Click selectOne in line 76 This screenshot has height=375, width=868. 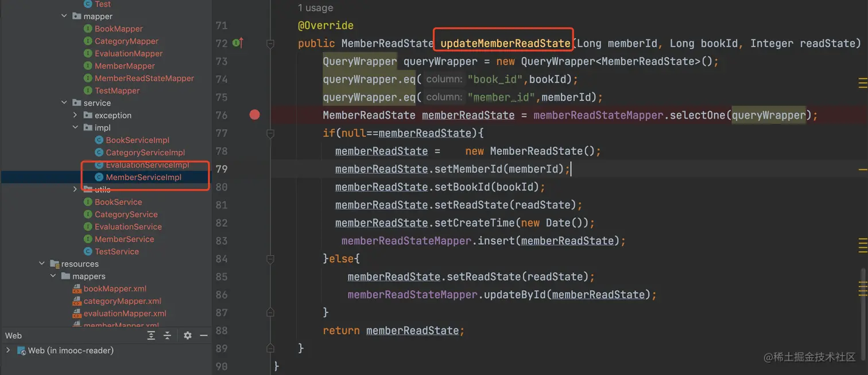(697, 115)
